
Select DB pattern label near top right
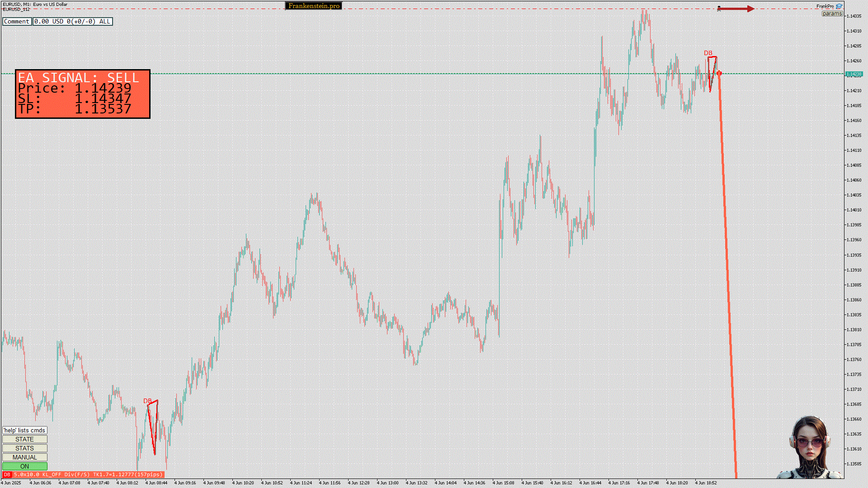(x=708, y=53)
